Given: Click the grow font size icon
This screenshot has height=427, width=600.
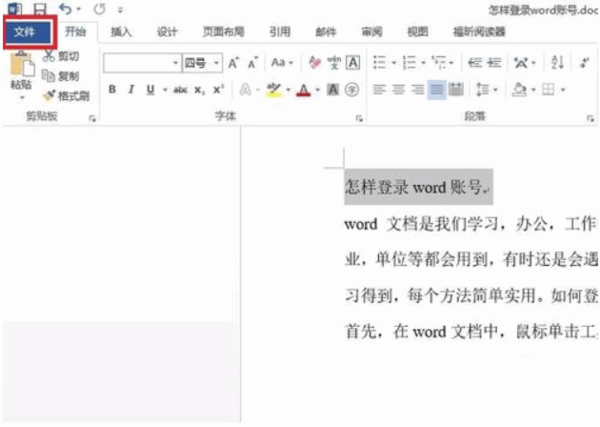Looking at the screenshot, I should point(233,63).
